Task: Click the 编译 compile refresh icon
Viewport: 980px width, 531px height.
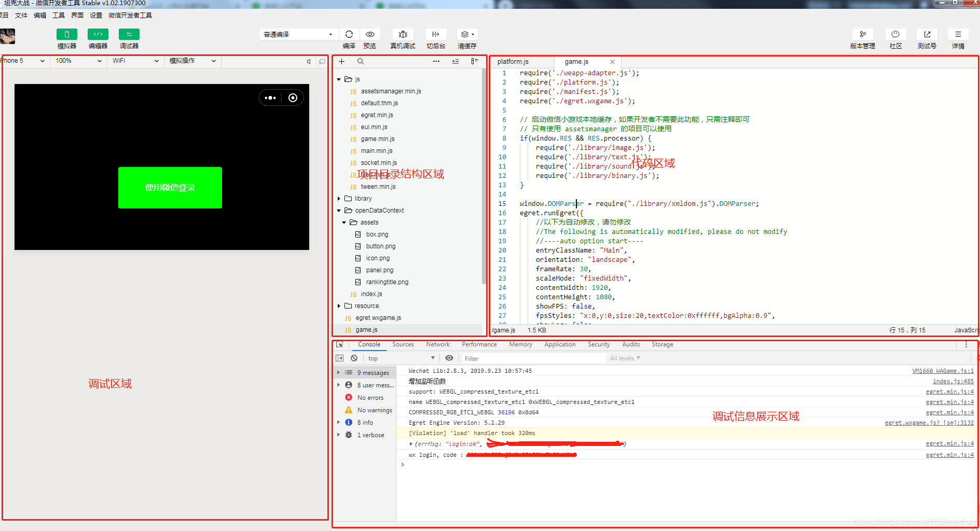Action: click(349, 34)
